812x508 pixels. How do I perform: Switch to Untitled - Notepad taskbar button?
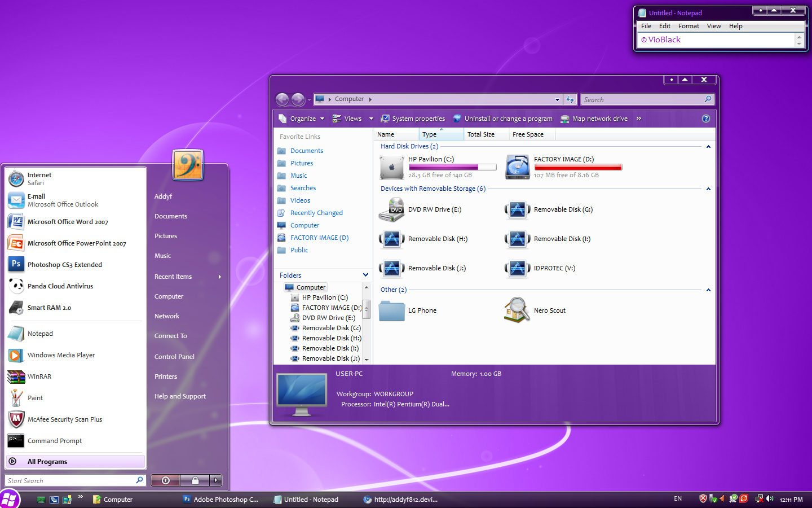point(306,500)
